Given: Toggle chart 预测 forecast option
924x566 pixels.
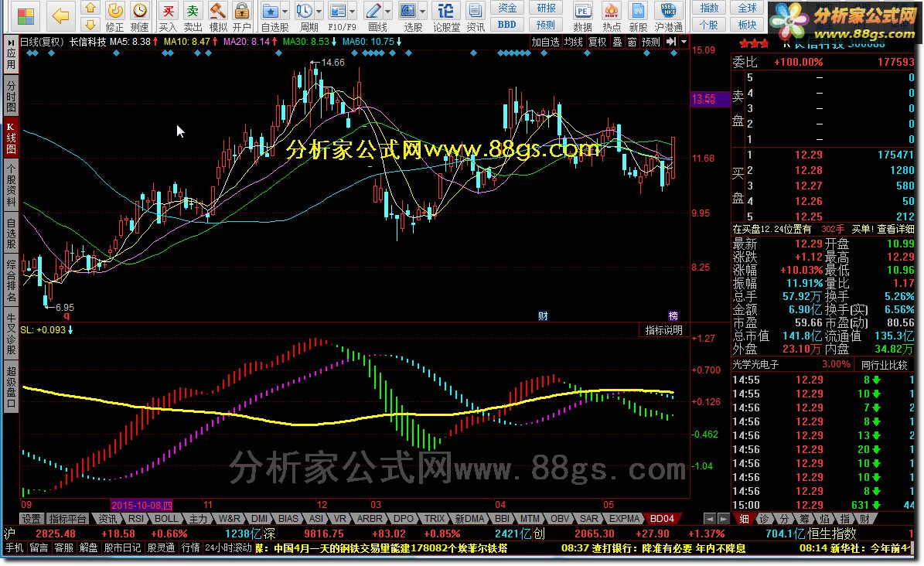Looking at the screenshot, I should pos(651,42).
